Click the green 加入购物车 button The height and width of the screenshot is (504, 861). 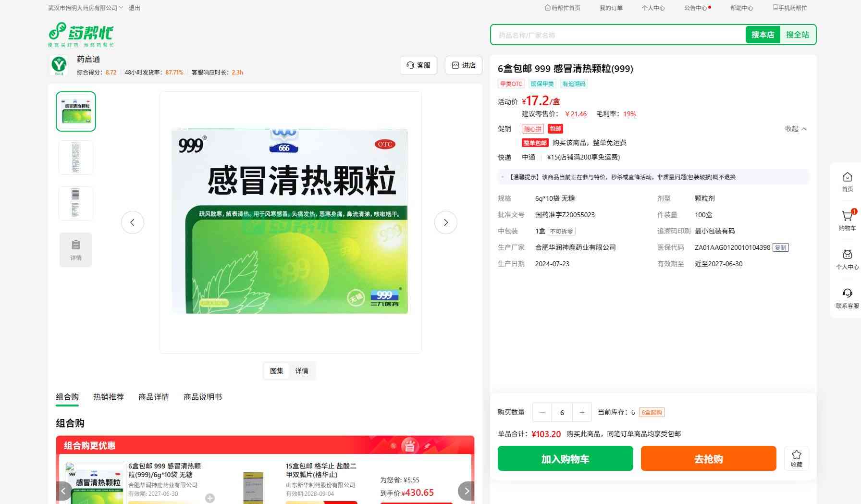click(565, 458)
